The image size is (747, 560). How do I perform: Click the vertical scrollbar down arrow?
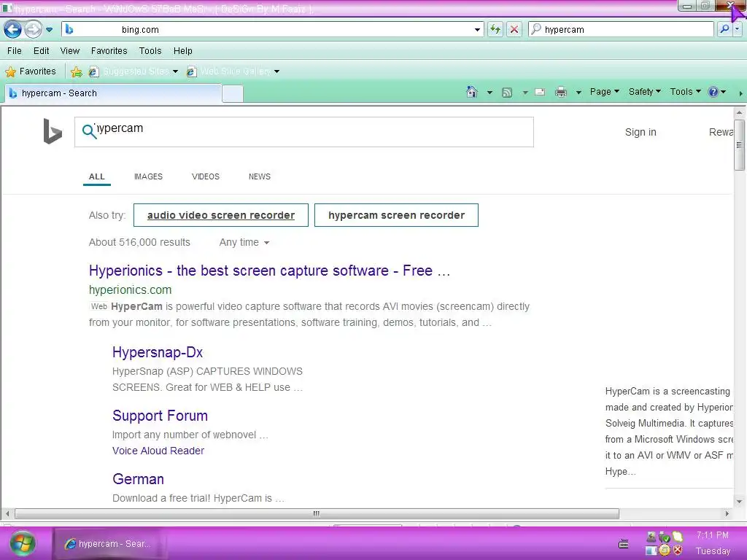tap(739, 501)
